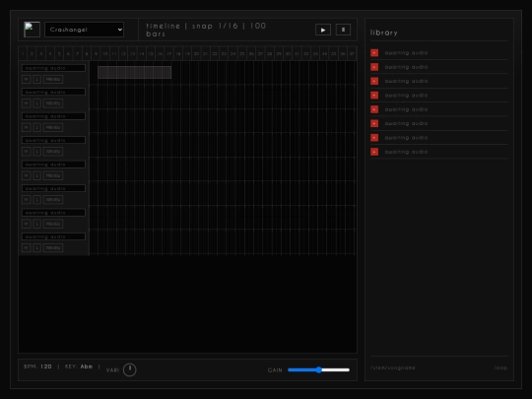Viewport: 532px width, 399px height.
Task: Mute the fifth track with M
Action: pyautogui.click(x=27, y=175)
